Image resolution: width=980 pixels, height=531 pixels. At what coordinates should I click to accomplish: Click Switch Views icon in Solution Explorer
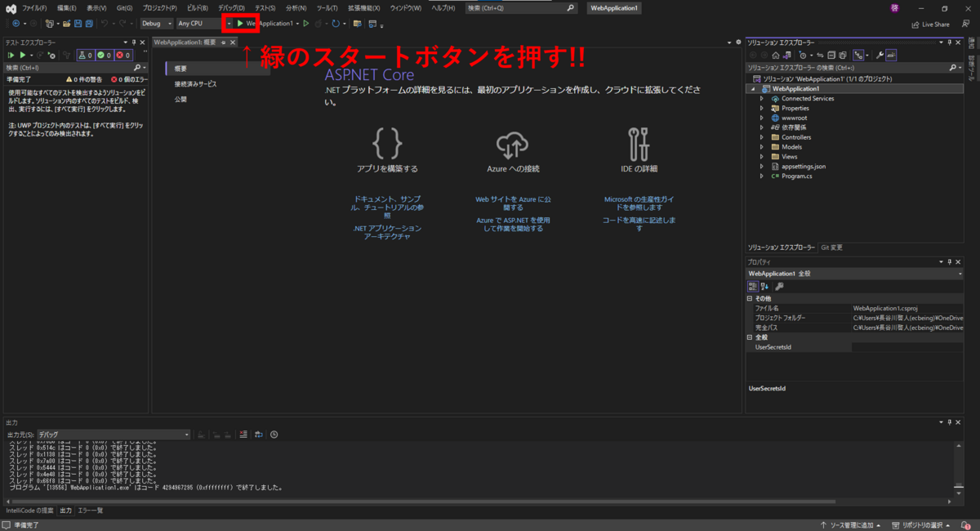(787, 55)
